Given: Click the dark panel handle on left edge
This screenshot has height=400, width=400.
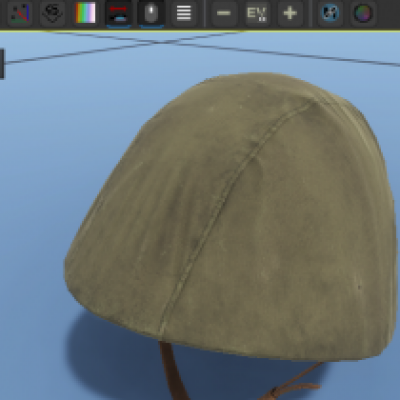Looking at the screenshot, I should (x=2, y=64).
